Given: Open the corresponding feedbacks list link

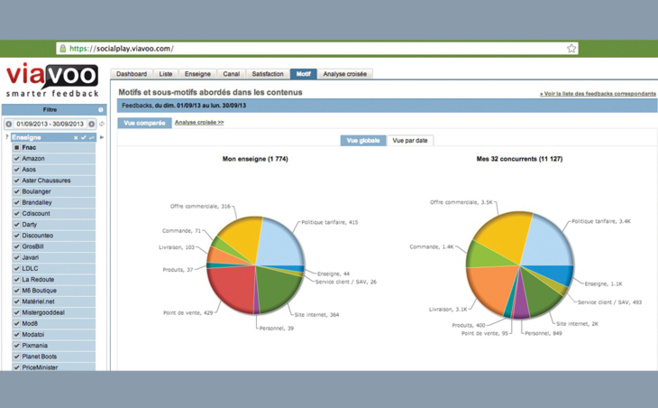Looking at the screenshot, I should coord(597,93).
